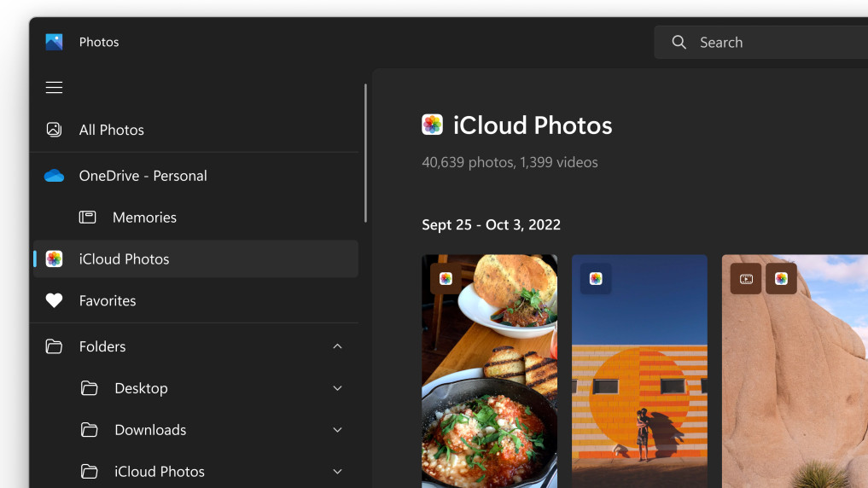
Task: Open the food dishes photo thumbnail
Action: click(x=489, y=371)
